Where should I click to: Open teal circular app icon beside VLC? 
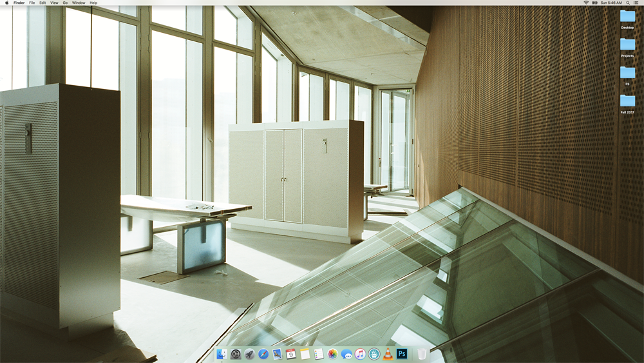pyautogui.click(x=374, y=354)
